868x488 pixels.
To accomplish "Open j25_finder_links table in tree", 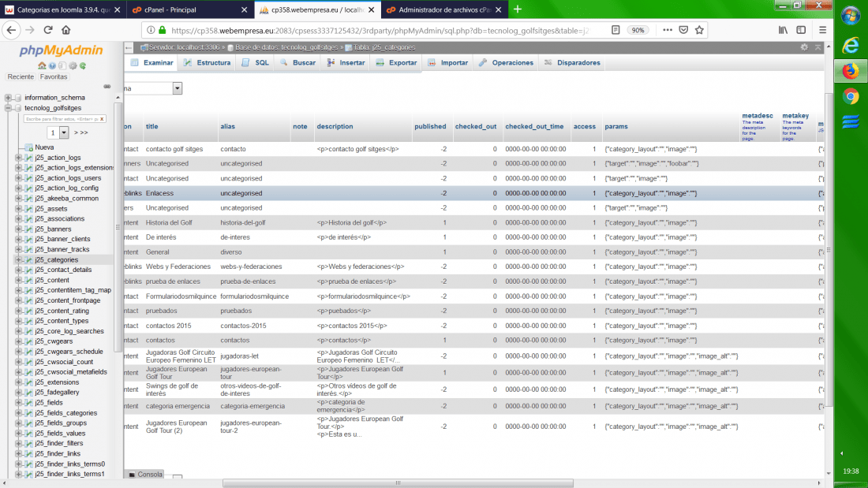I will point(58,453).
